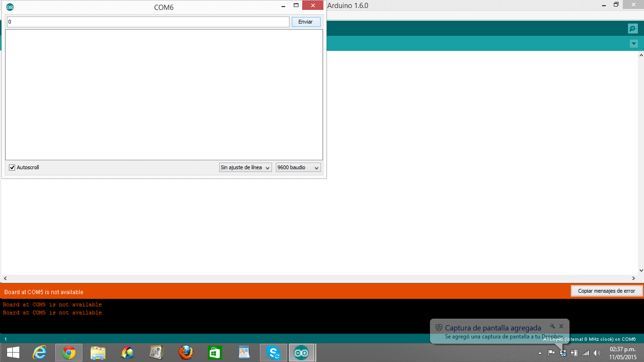Click the line number '1' in status bar
This screenshot has width=644, height=362.
(x=6, y=339)
